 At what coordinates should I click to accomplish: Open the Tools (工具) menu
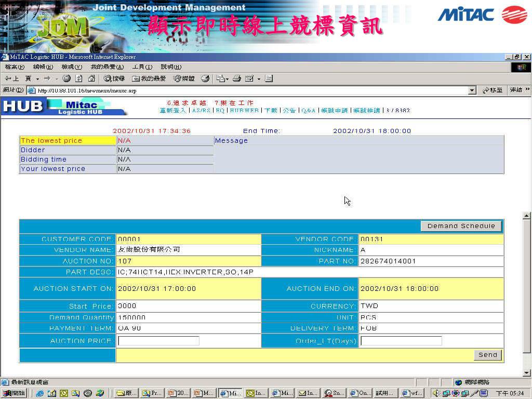(142, 67)
